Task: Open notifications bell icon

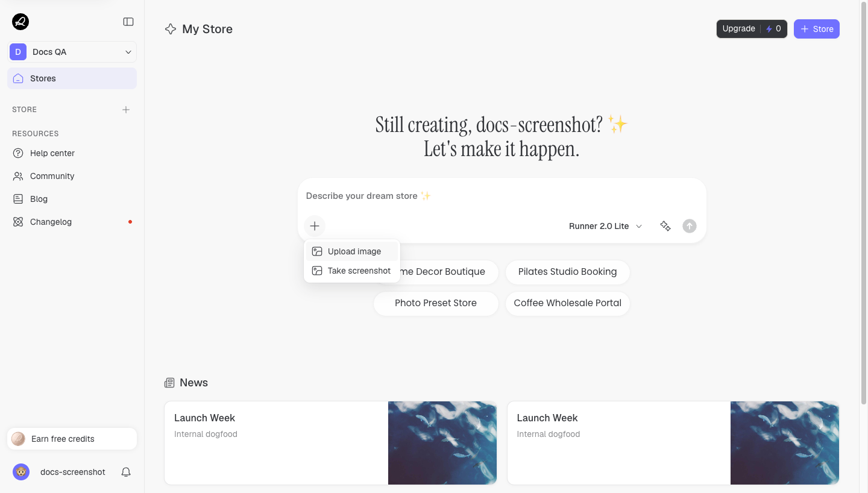Action: pos(126,472)
